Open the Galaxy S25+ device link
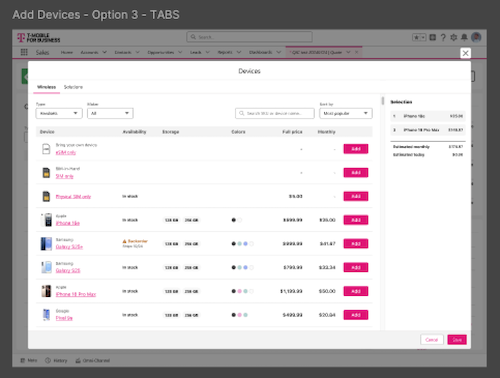The width and height of the screenshot is (500, 378). (69, 247)
